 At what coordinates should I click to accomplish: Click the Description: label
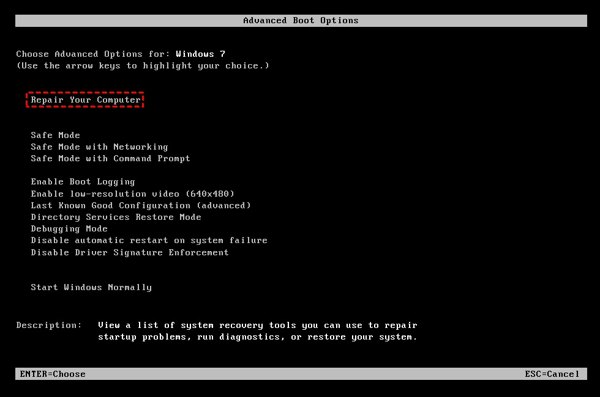(49, 325)
